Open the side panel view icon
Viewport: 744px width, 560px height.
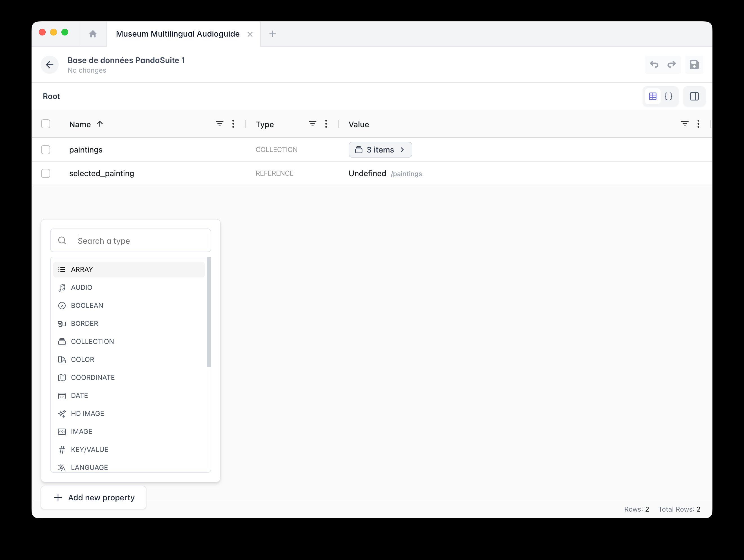694,97
